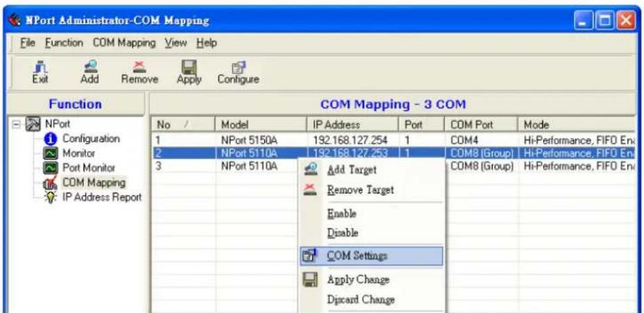
Task: Click the Remove toolbar icon
Action: coord(139,66)
